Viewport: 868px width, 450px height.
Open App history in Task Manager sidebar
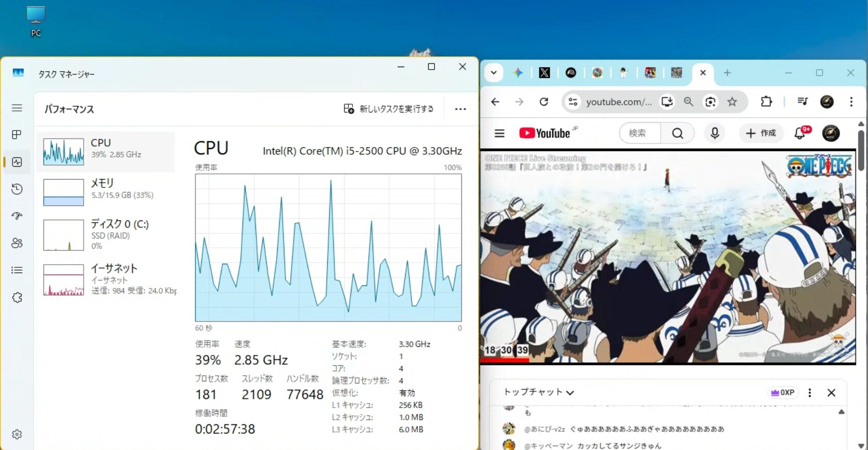(x=17, y=189)
